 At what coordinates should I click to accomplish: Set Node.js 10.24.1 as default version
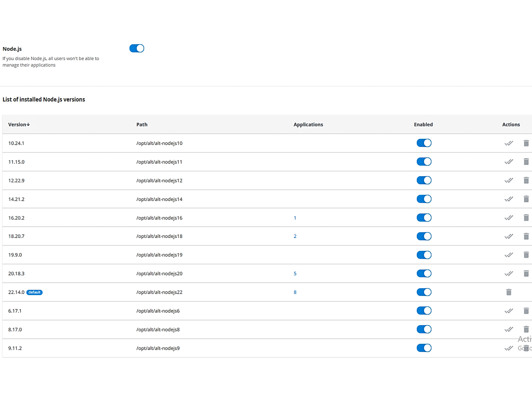[509, 143]
